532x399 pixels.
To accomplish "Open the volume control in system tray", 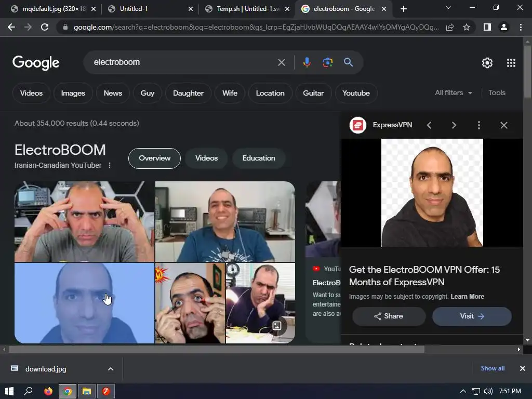I will pyautogui.click(x=488, y=391).
